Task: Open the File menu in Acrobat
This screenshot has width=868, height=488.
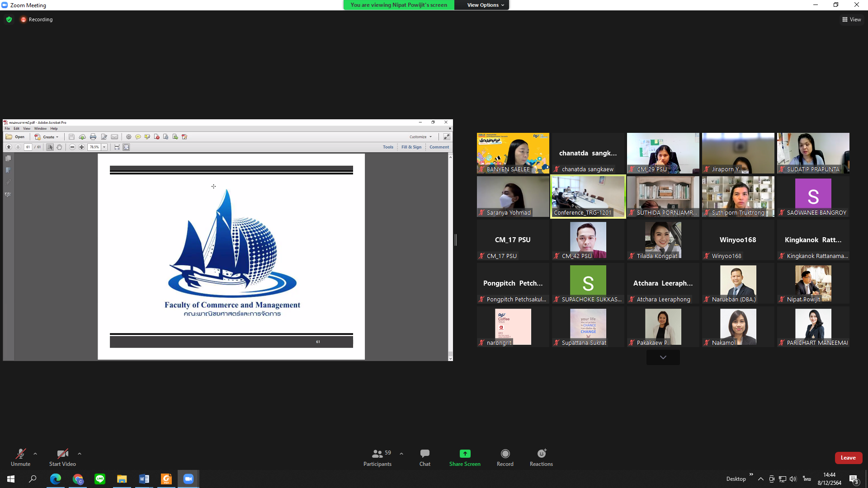Action: pyautogui.click(x=7, y=128)
